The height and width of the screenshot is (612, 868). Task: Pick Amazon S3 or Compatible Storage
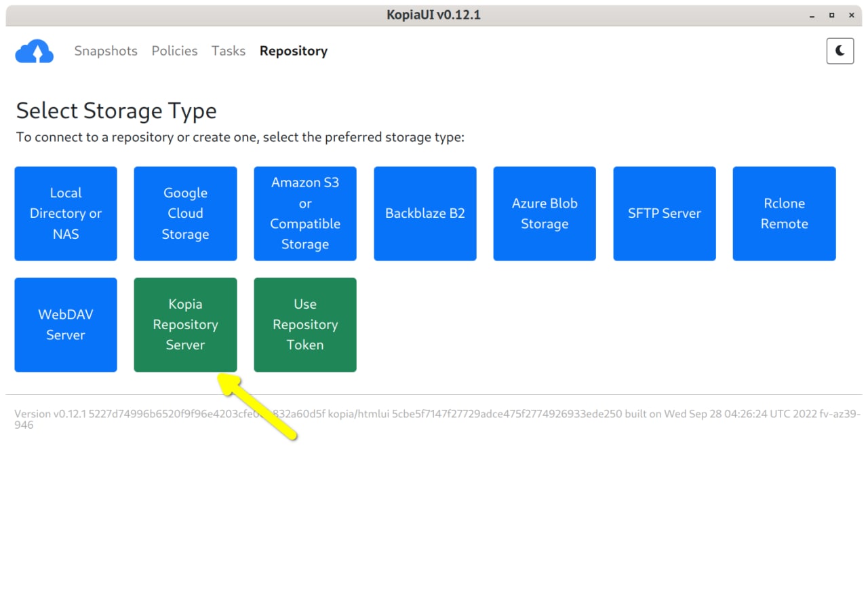click(x=305, y=214)
